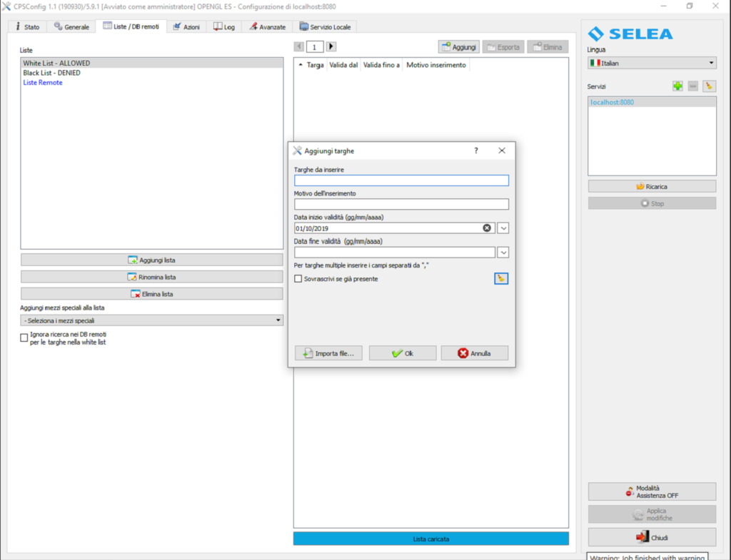Enable Sovrascrivi se già presente checkbox
The image size is (731, 560).
(298, 279)
